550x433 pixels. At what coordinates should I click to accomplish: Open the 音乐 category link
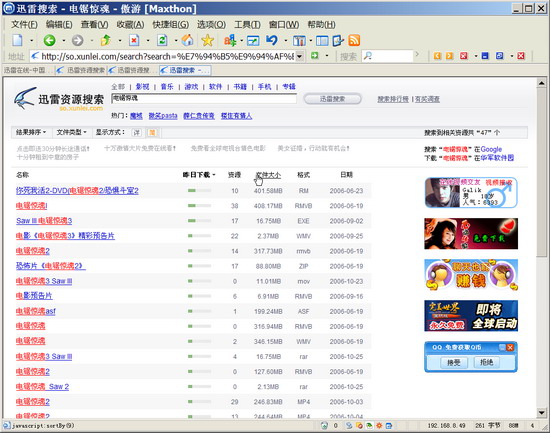coord(167,87)
